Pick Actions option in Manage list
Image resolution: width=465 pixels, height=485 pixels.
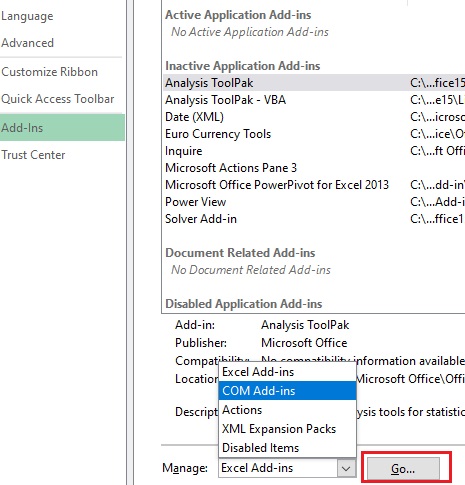[x=287, y=410]
